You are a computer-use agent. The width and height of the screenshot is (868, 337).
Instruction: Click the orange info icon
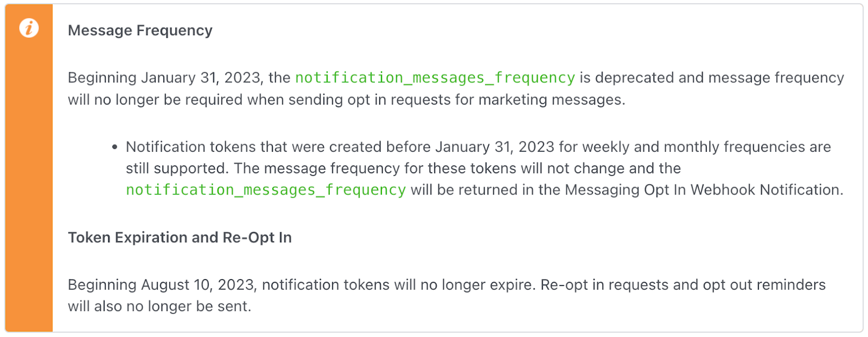(x=29, y=28)
